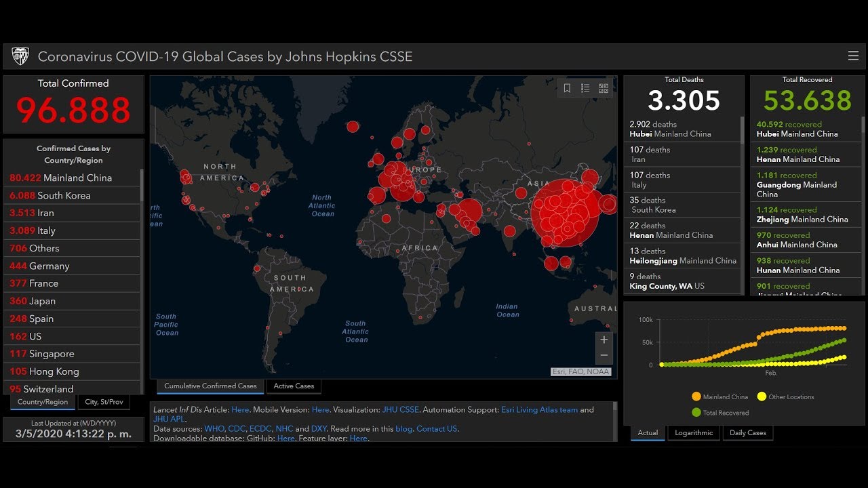
Task: Select 9 deaths King County row
Action: coord(682,281)
